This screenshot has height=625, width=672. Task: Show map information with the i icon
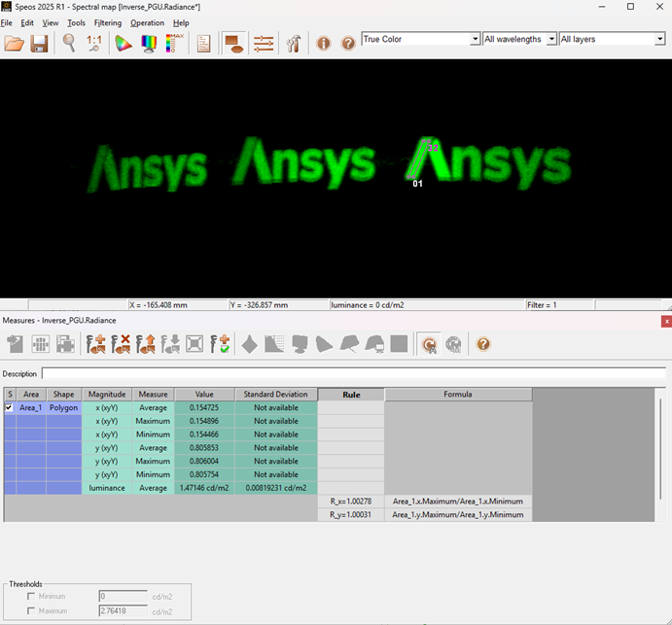324,44
